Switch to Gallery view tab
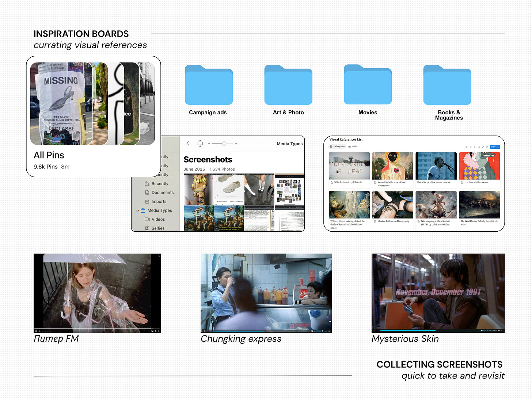 337,147
